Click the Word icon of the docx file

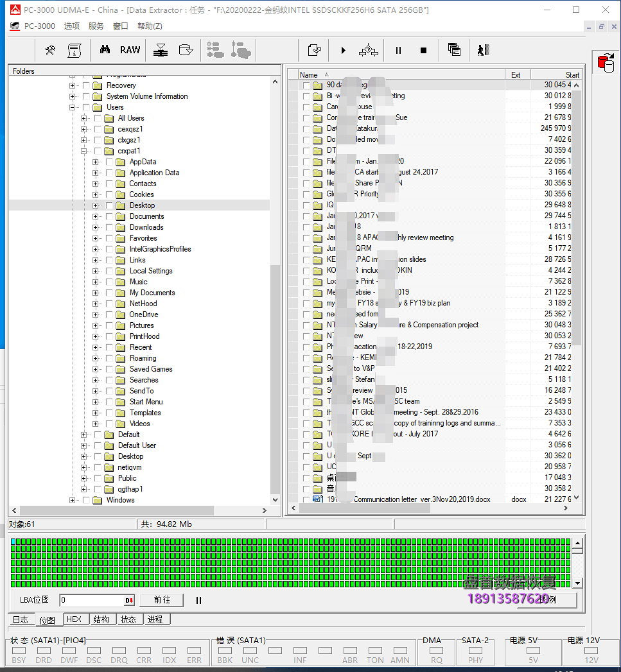click(317, 499)
